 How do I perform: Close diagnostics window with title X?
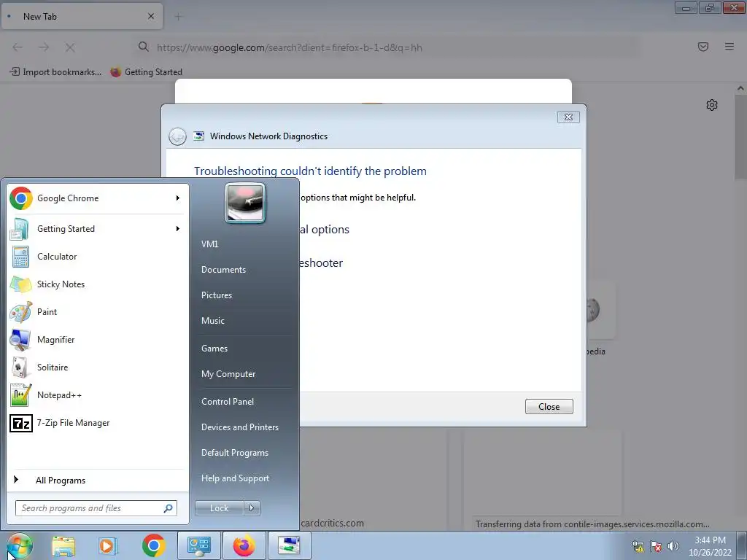568,117
